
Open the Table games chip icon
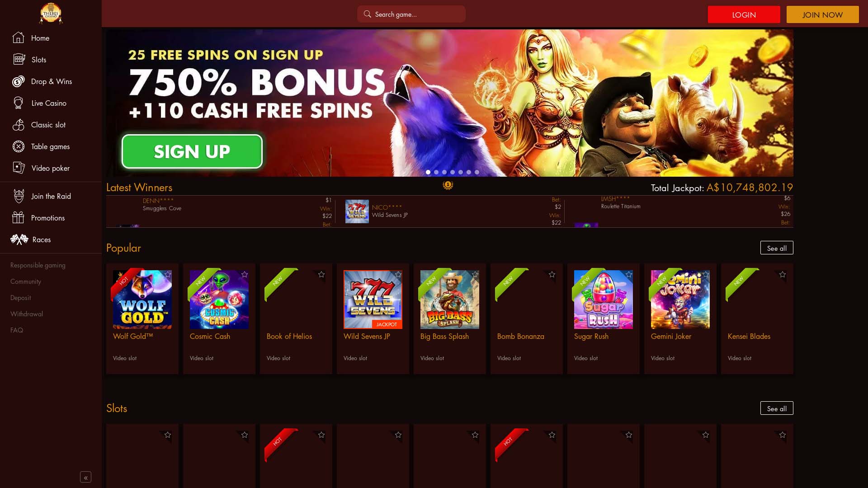(19, 146)
